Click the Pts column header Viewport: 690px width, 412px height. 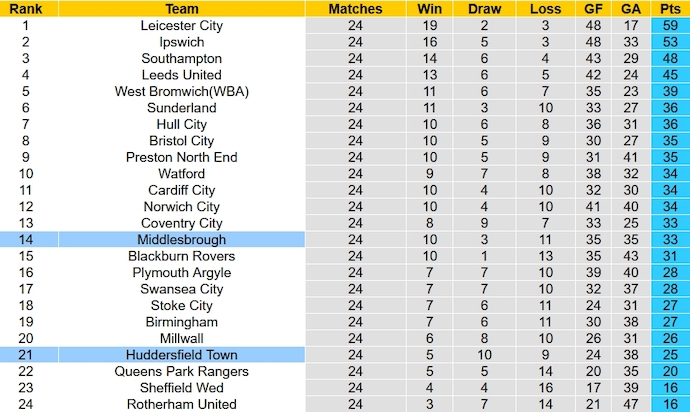click(x=669, y=9)
